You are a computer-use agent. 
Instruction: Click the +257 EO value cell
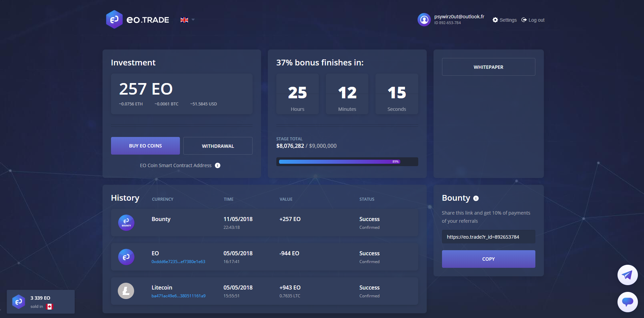tap(290, 219)
